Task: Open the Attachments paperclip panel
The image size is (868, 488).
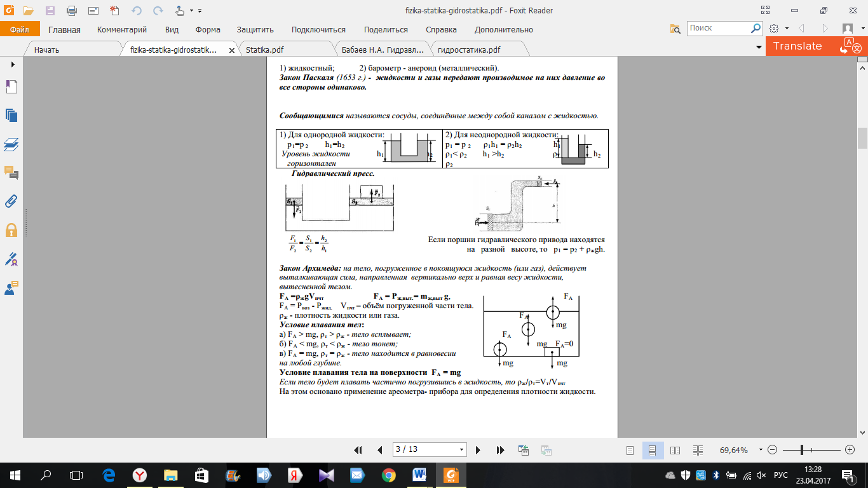Action: (11, 201)
